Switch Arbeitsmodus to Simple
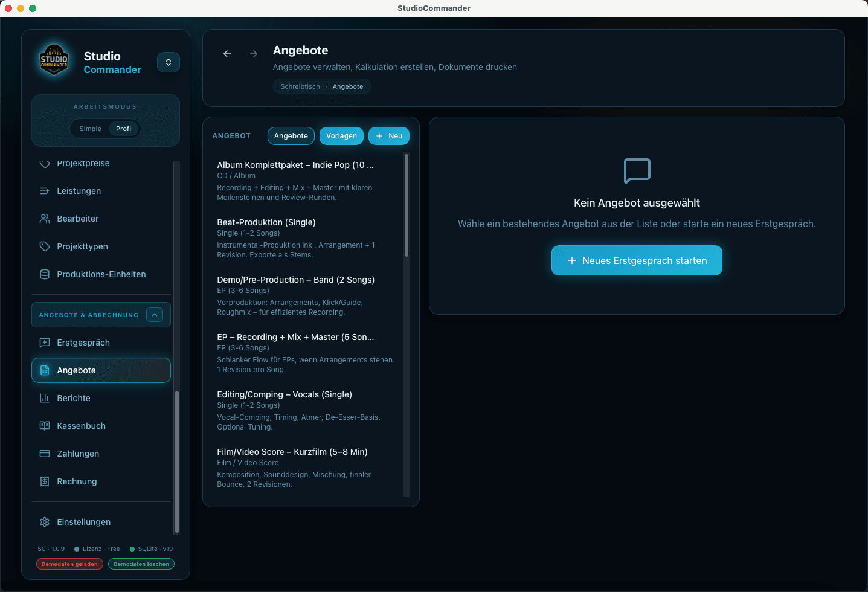 91,129
